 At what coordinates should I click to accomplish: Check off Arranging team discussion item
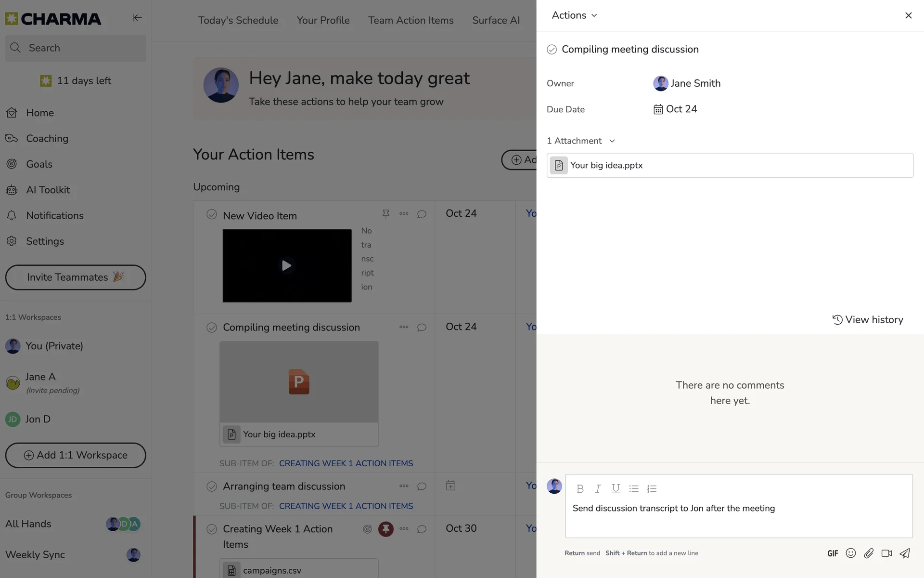pos(211,486)
